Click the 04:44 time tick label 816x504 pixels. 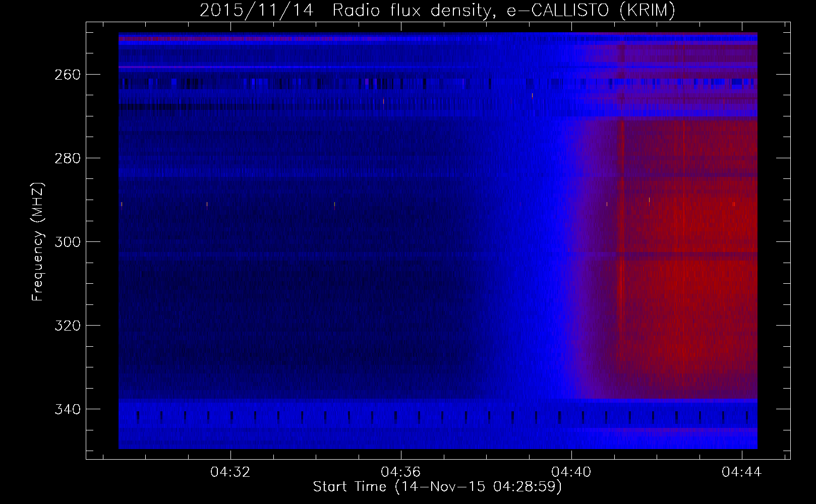click(x=742, y=472)
